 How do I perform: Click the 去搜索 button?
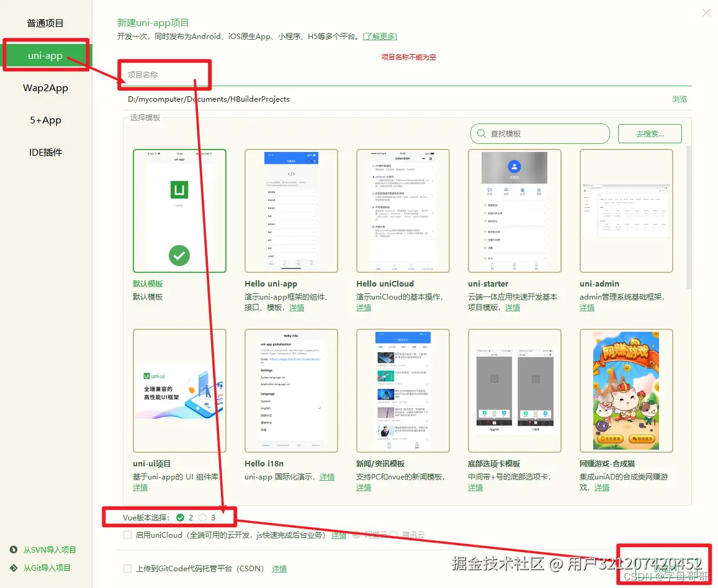click(649, 133)
